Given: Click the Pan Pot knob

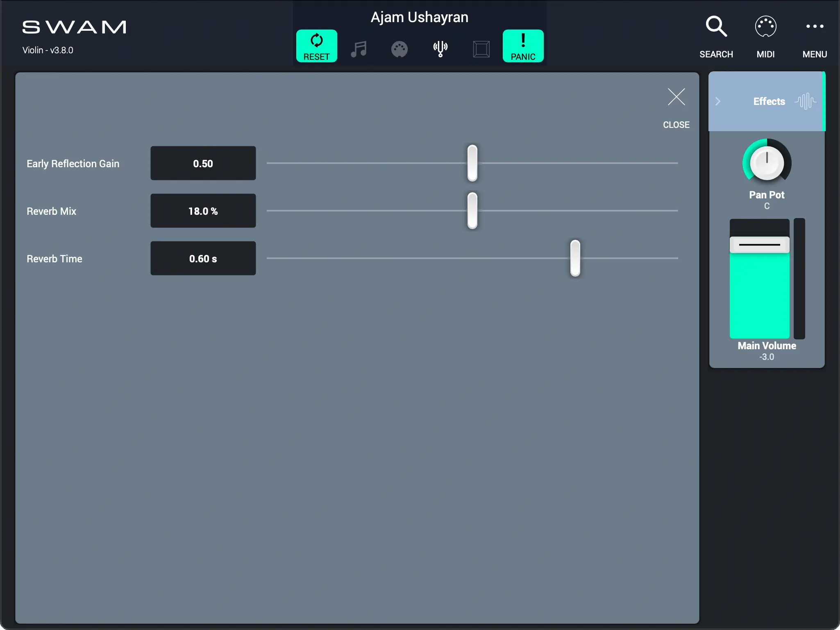Looking at the screenshot, I should 767,163.
